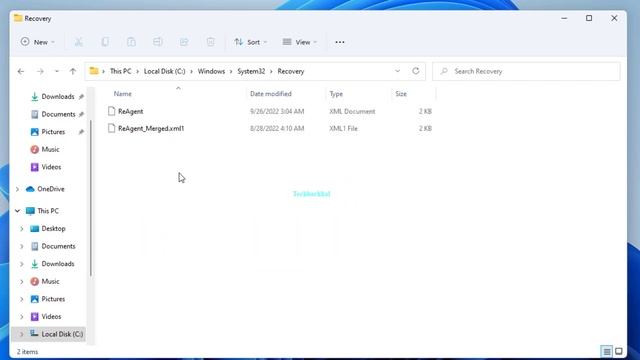Select the ReAgent file
The height and width of the screenshot is (360, 640).
[131, 111]
